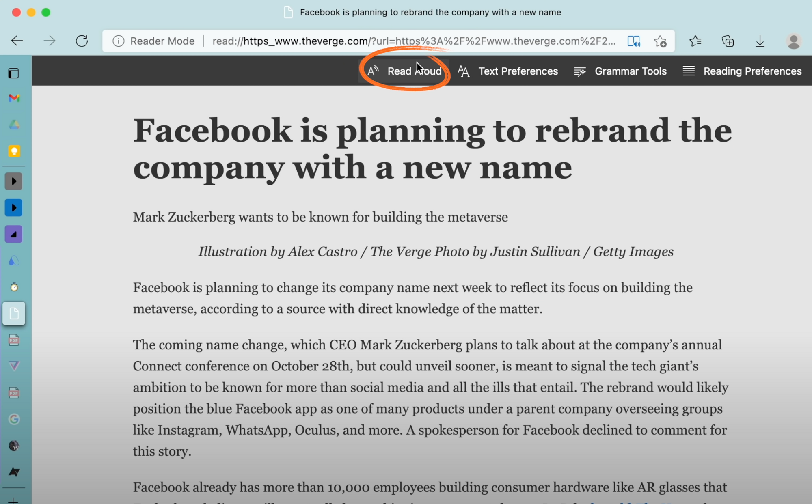The image size is (812, 504).
Task: Switch to the Google Drive tab
Action: (x=14, y=125)
